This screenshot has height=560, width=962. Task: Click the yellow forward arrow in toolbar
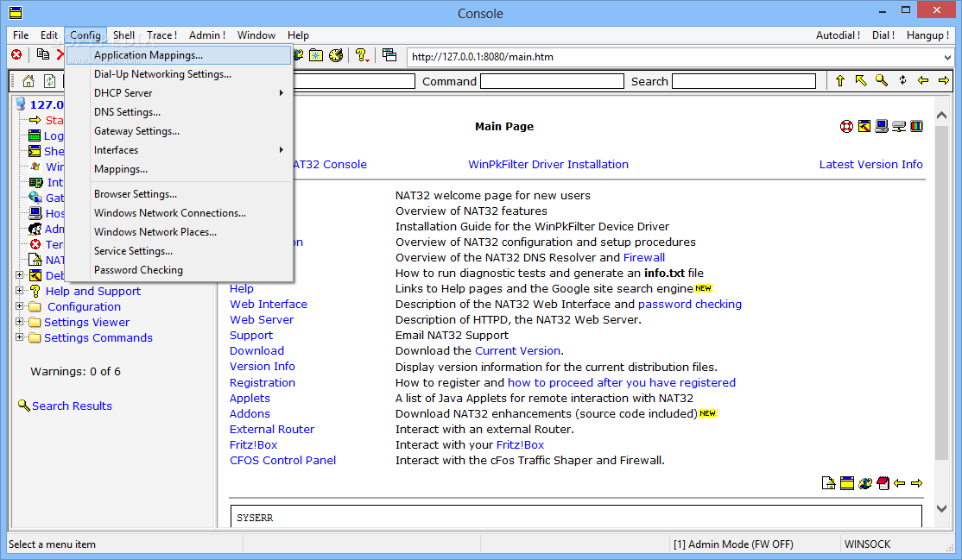(x=944, y=80)
